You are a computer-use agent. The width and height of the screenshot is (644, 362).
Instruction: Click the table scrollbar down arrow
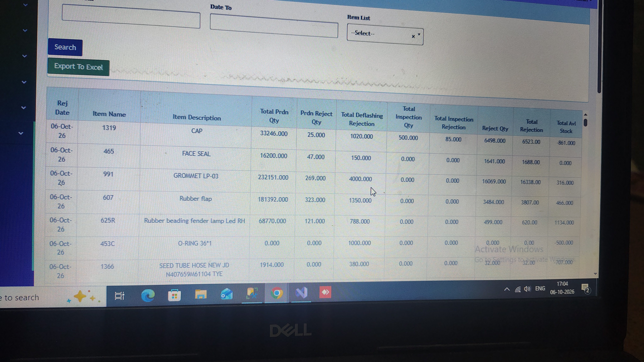(x=595, y=274)
